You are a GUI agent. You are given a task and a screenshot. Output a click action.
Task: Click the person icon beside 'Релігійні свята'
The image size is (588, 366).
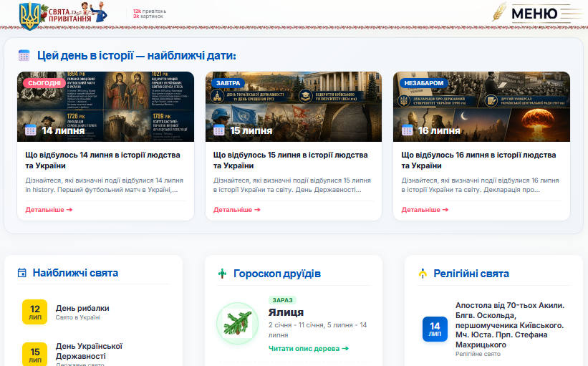pos(423,274)
